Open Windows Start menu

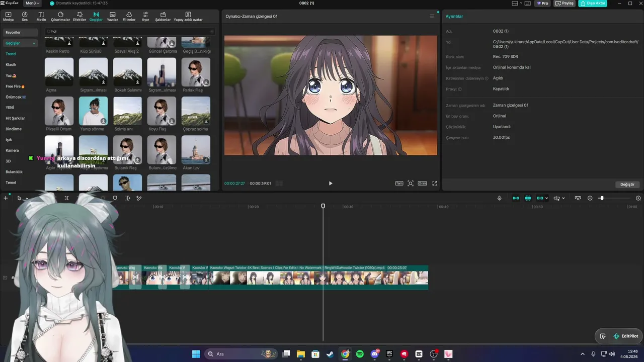click(196, 354)
